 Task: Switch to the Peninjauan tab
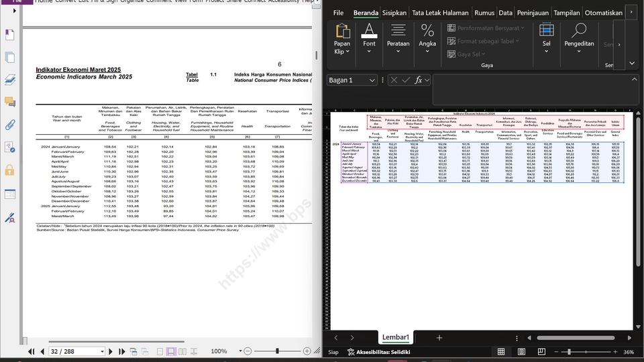pos(533,13)
